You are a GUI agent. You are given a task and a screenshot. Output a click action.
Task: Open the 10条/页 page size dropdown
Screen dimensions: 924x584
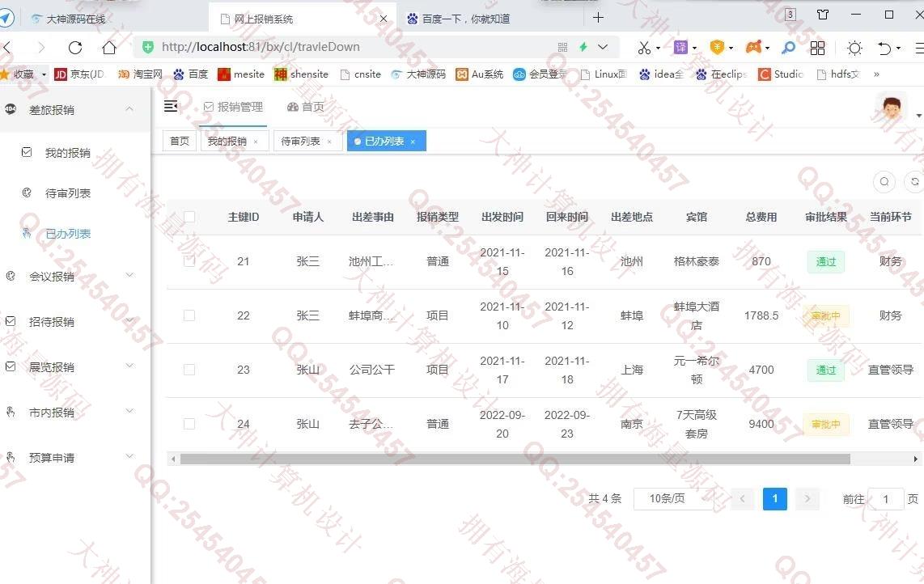pos(673,499)
